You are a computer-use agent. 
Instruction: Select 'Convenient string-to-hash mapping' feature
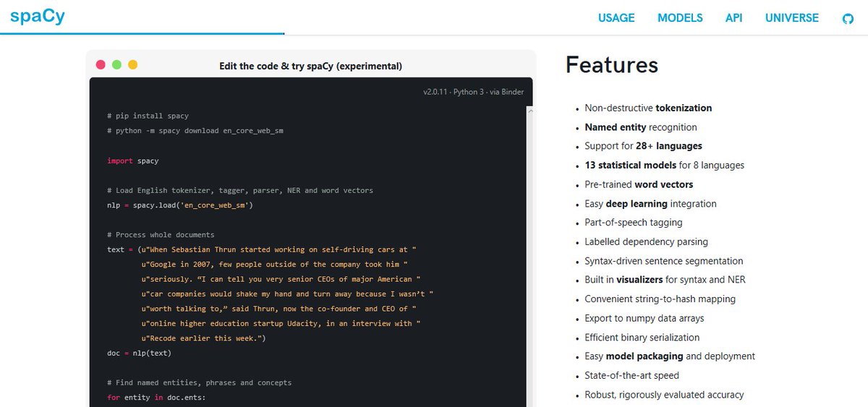(x=660, y=299)
